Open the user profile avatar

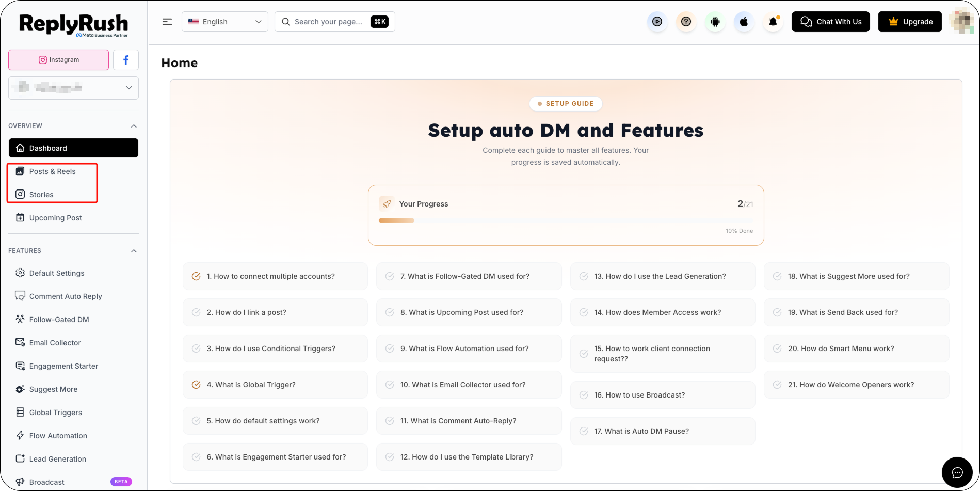[961, 22]
